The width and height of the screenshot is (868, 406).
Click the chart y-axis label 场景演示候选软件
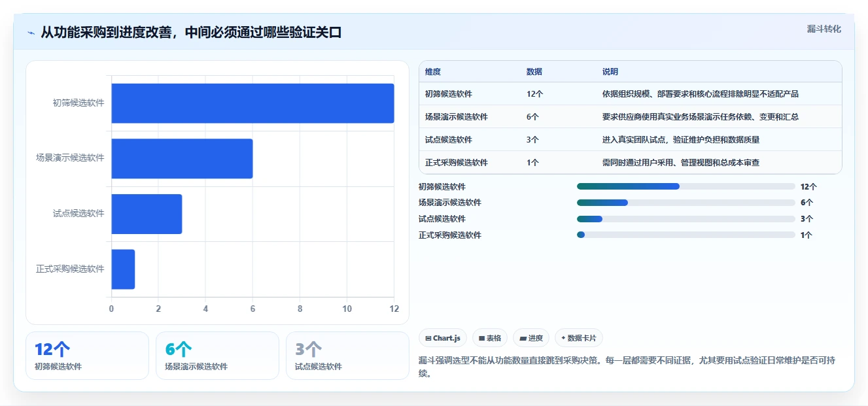pos(70,158)
